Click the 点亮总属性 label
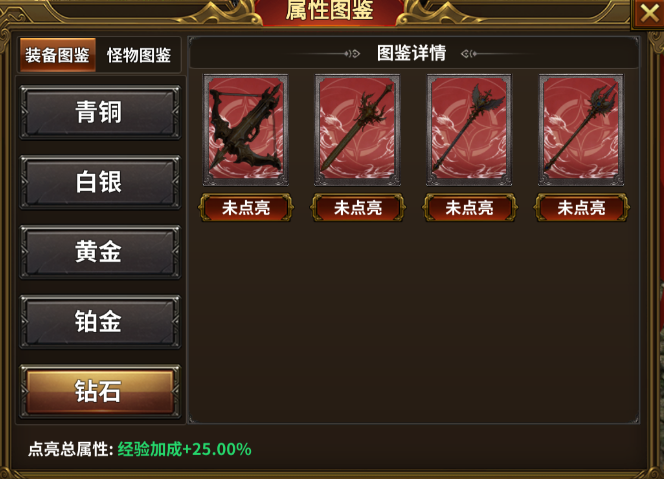 pyautogui.click(x=70, y=449)
